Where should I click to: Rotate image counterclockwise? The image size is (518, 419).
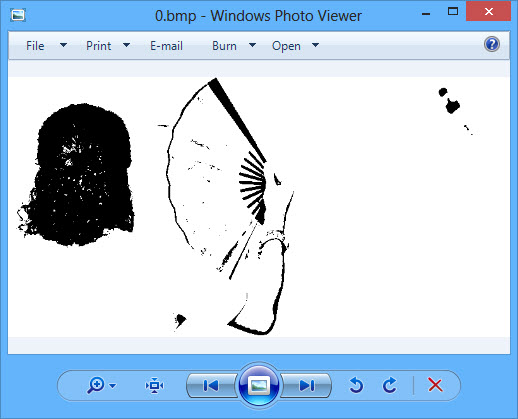[356, 385]
